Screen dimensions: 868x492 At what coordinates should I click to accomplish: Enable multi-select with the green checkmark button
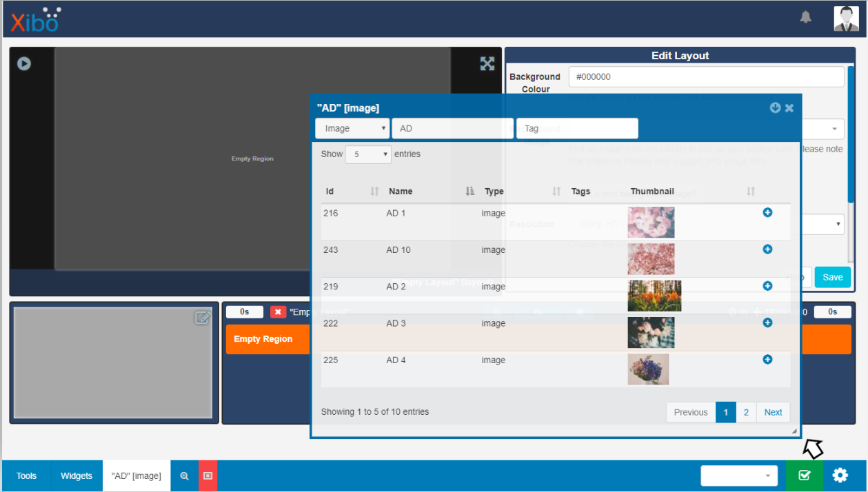[805, 475]
